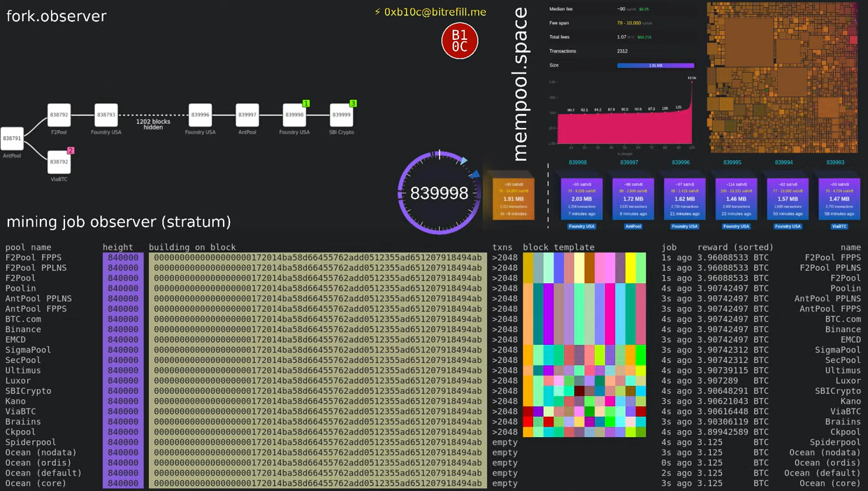Click block node 839999 by SBI Crypto

341,115
